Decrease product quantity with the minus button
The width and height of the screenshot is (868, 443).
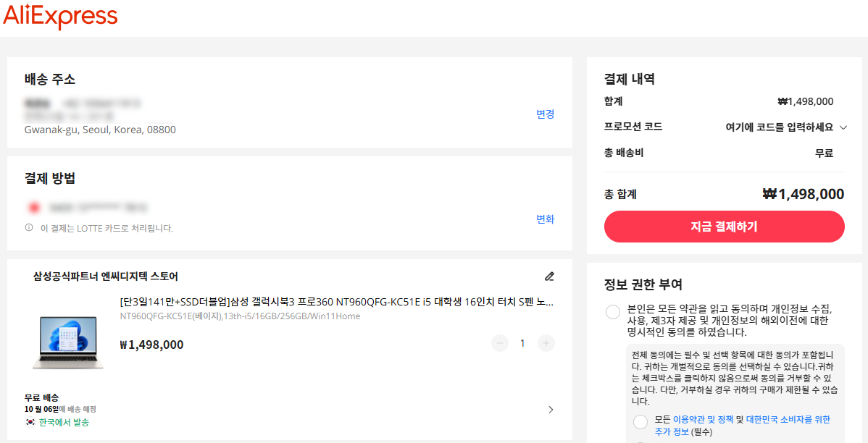pyautogui.click(x=499, y=343)
